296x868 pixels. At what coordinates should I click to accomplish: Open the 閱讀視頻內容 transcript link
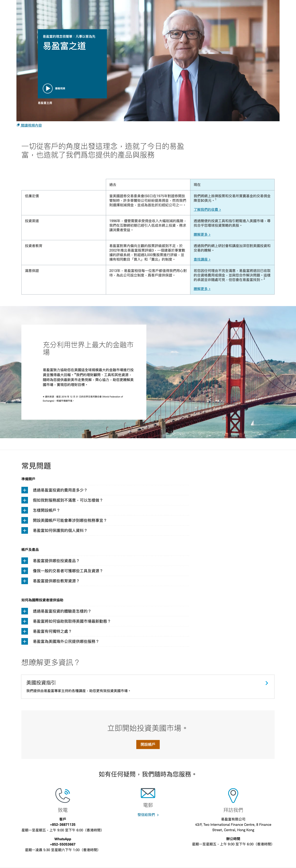[31, 125]
